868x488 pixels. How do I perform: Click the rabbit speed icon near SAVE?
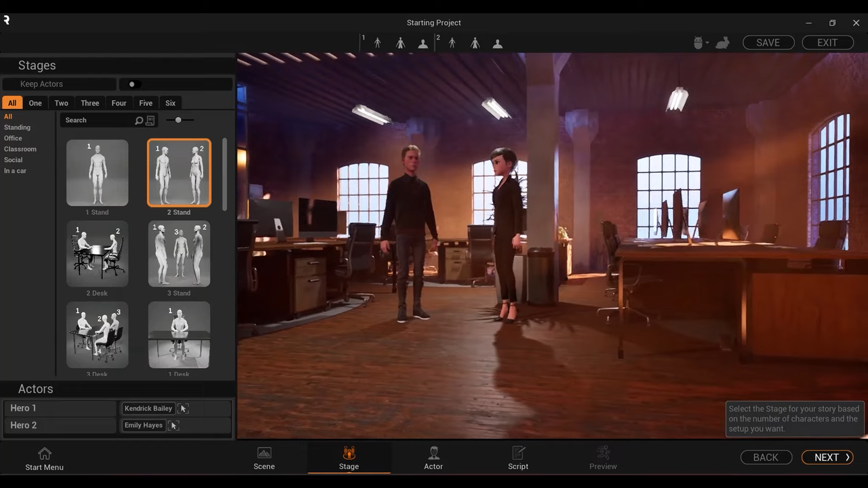pyautogui.click(x=722, y=43)
